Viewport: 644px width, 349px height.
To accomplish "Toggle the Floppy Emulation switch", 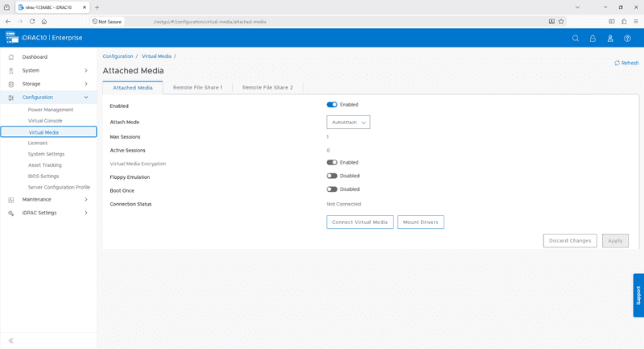I will click(332, 176).
